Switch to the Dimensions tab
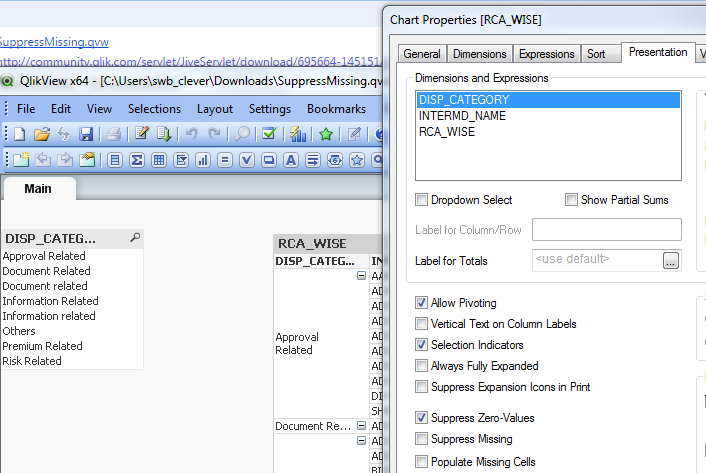The height and width of the screenshot is (473, 706). [480, 54]
